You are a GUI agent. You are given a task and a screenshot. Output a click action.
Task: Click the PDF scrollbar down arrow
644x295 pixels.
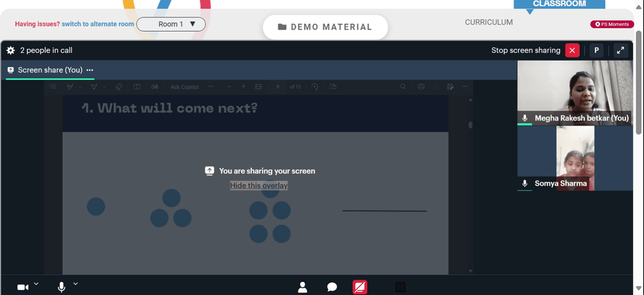pos(471,271)
